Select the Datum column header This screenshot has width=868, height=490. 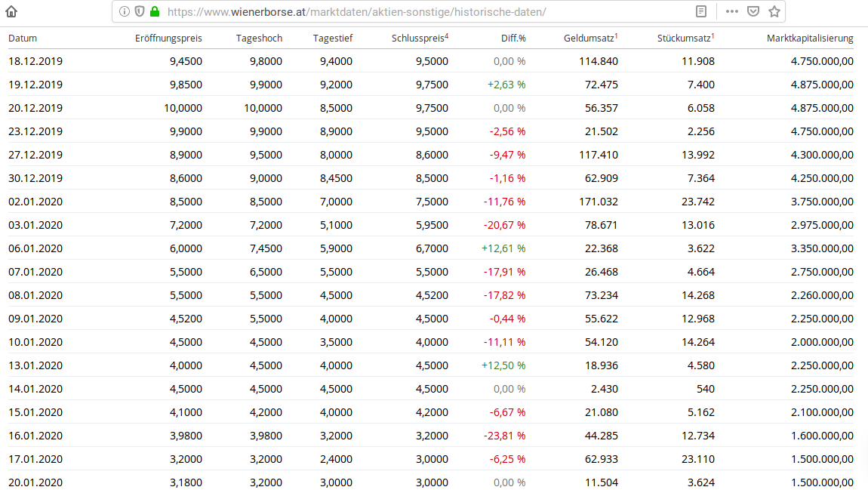pos(23,39)
